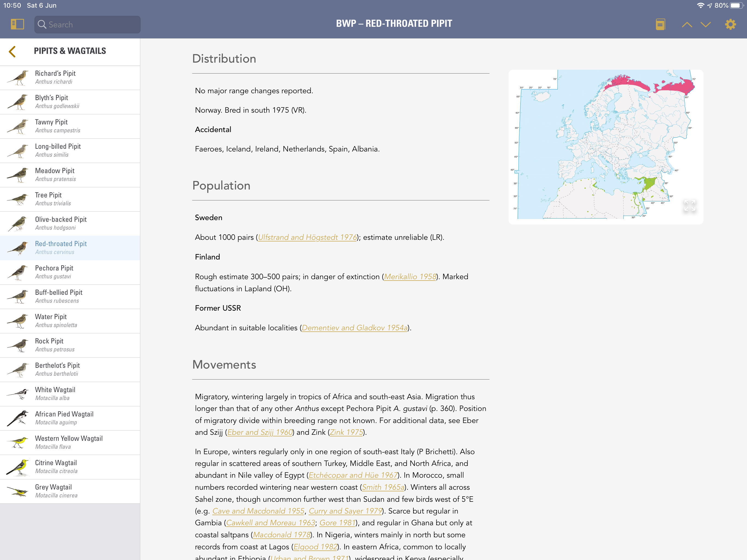Open the White Wagtail entry
The image size is (747, 560).
70,394
